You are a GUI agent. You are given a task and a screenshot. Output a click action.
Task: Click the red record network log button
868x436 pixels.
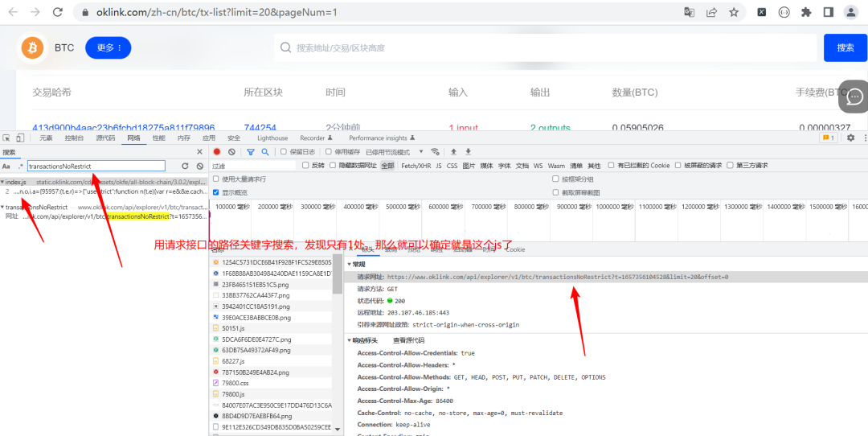(217, 152)
